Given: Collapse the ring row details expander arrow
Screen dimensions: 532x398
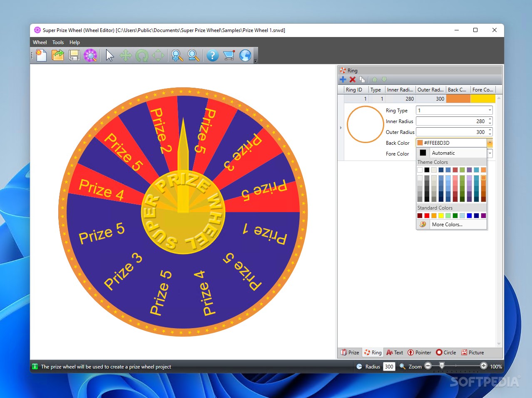Looking at the screenshot, I should tap(341, 128).
